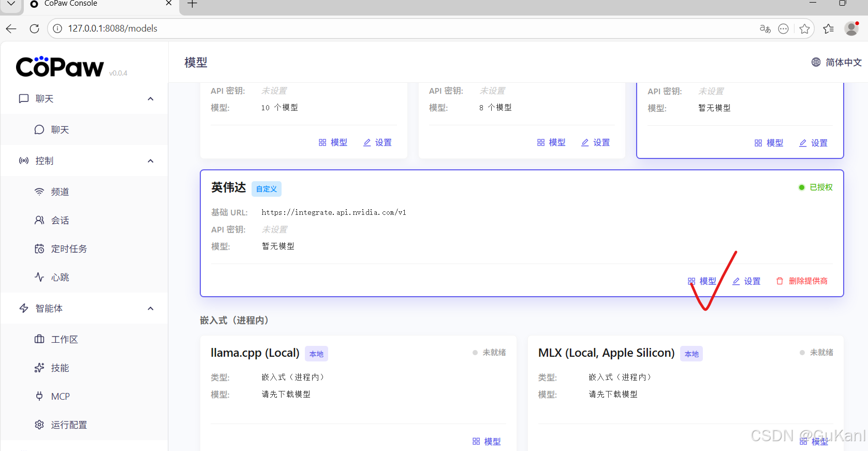Open the browser profile avatar
The height and width of the screenshot is (451, 868).
(x=851, y=28)
